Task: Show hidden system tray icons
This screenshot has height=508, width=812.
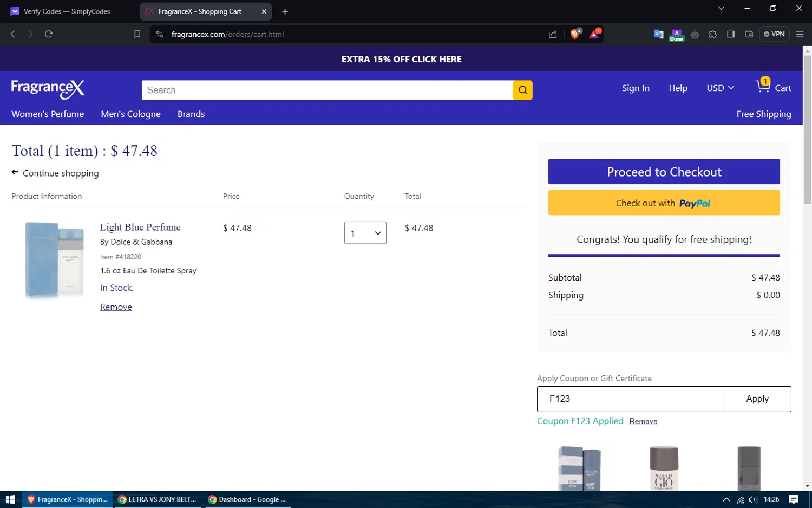Action: pos(726,499)
